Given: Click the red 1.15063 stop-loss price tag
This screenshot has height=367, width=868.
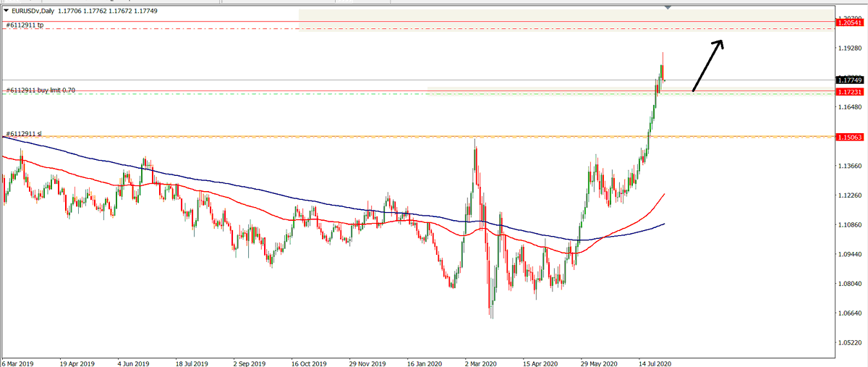Looking at the screenshot, I should (x=849, y=136).
